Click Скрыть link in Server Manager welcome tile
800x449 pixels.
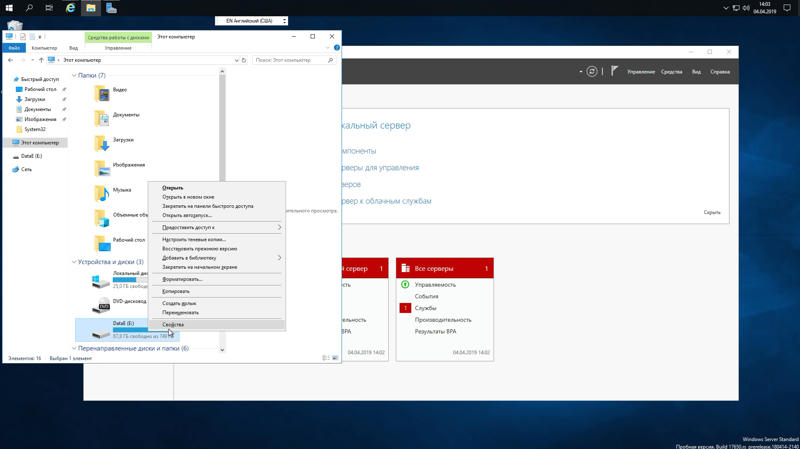pos(712,212)
